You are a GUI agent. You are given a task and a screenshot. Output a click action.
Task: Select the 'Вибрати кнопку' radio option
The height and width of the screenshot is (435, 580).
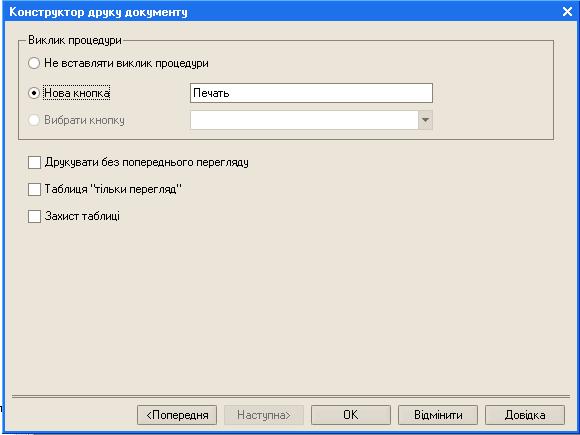[x=34, y=120]
